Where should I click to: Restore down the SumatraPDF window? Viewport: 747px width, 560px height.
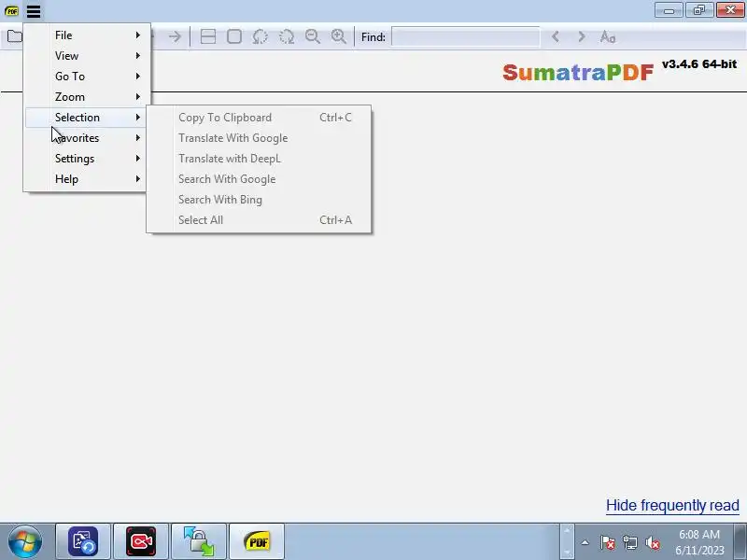click(x=699, y=10)
